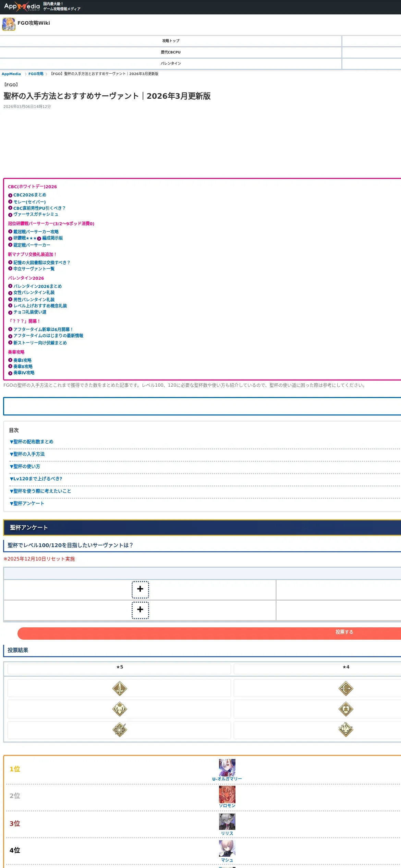The image size is (401, 868).
Task: Open CBC2026まとめ link
Action: pyautogui.click(x=30, y=195)
